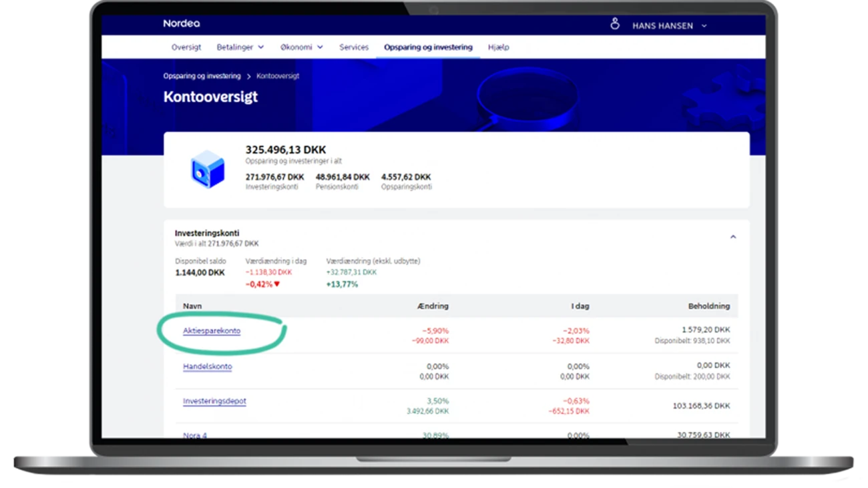Viewport: 868px width, 488px height.
Task: Collapse the Investeringskonti section
Action: [x=732, y=237]
